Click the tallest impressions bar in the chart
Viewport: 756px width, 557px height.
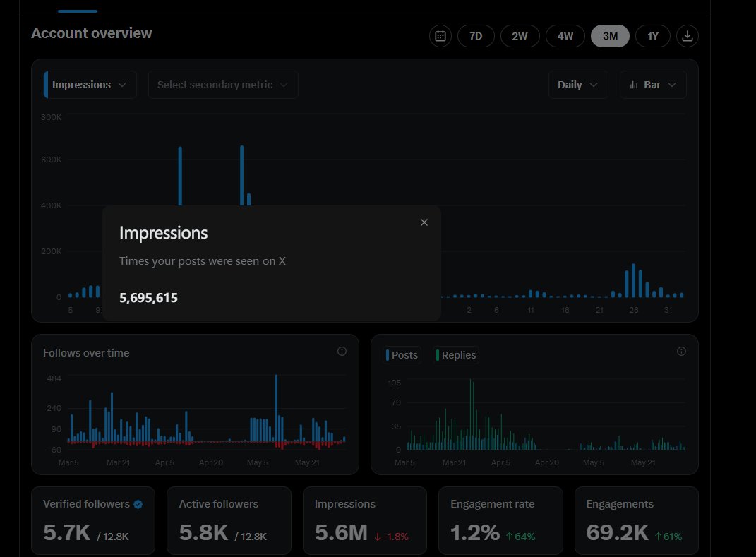pyautogui.click(x=242, y=175)
